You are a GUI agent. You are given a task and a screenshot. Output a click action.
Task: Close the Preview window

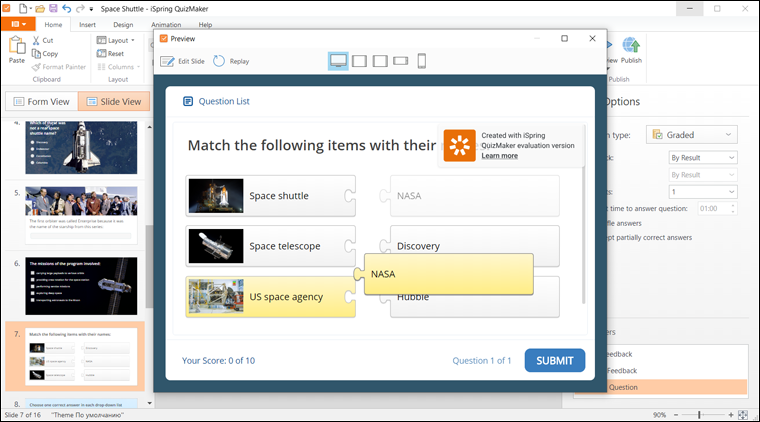point(592,38)
